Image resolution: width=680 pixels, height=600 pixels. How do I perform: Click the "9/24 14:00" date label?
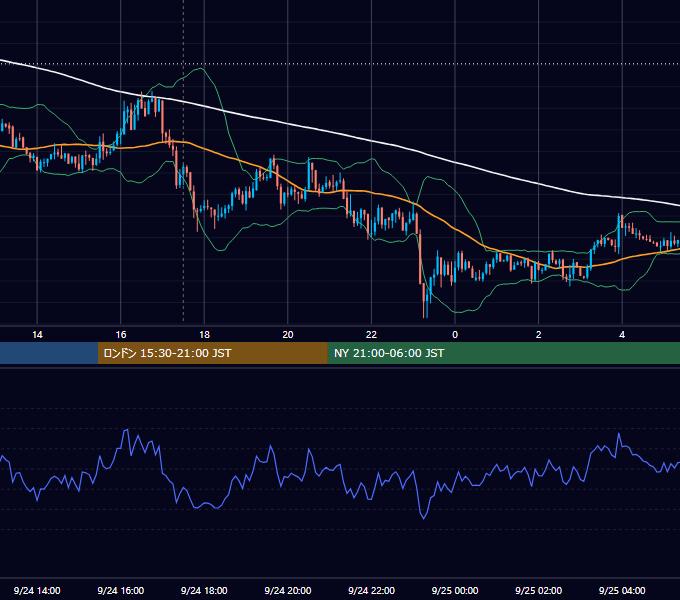click(37, 591)
